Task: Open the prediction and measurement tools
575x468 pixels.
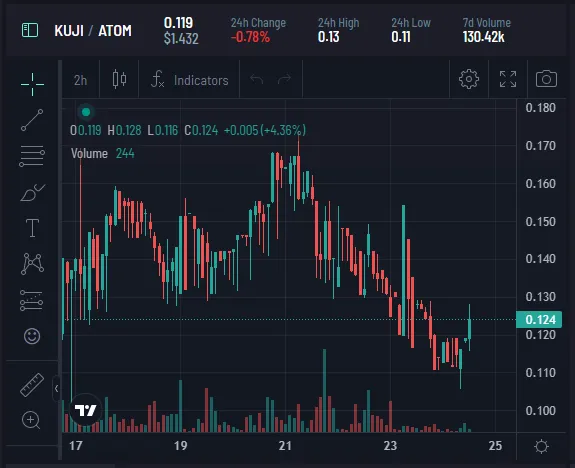Action: tap(32, 300)
